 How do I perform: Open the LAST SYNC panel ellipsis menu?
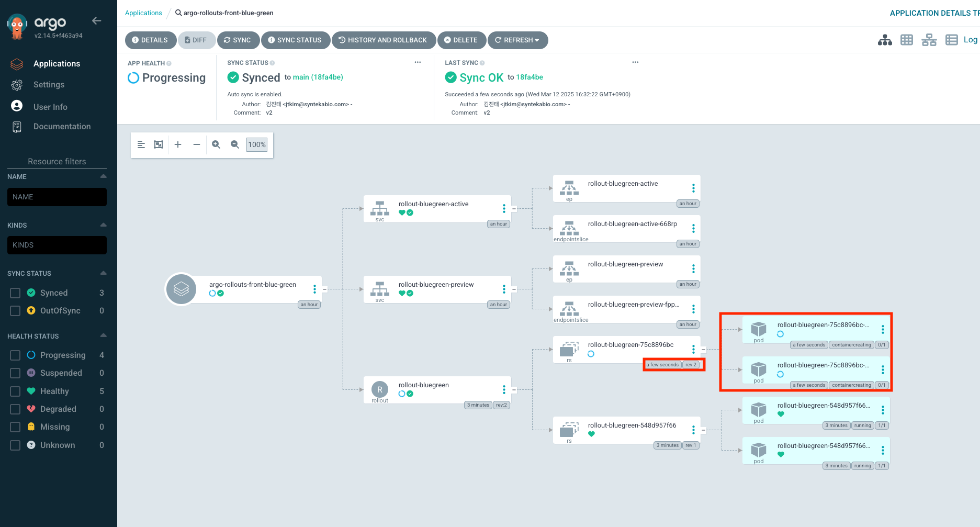(635, 62)
